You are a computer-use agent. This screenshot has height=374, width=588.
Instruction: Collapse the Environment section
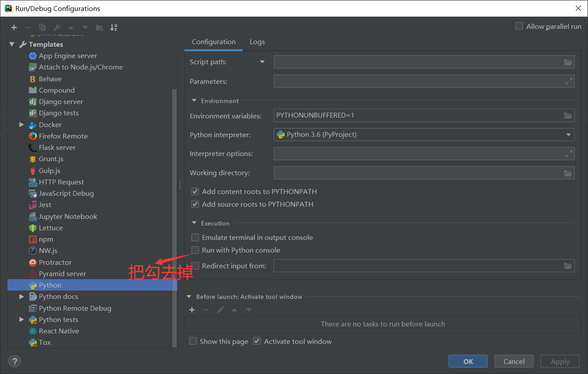[x=194, y=101]
